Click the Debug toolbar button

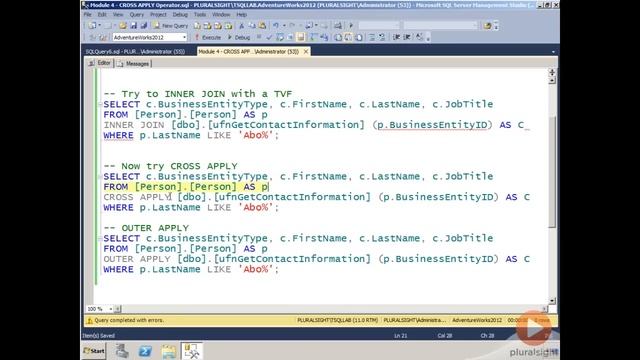tap(239, 37)
